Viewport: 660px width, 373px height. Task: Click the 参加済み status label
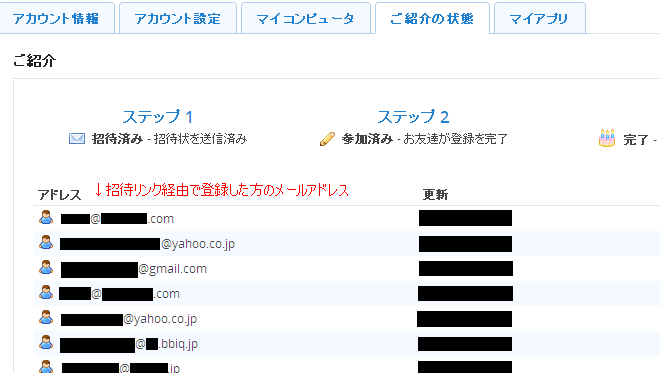point(367,139)
